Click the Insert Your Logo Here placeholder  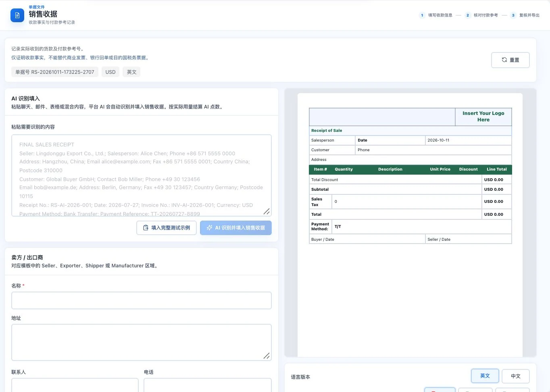pos(483,117)
